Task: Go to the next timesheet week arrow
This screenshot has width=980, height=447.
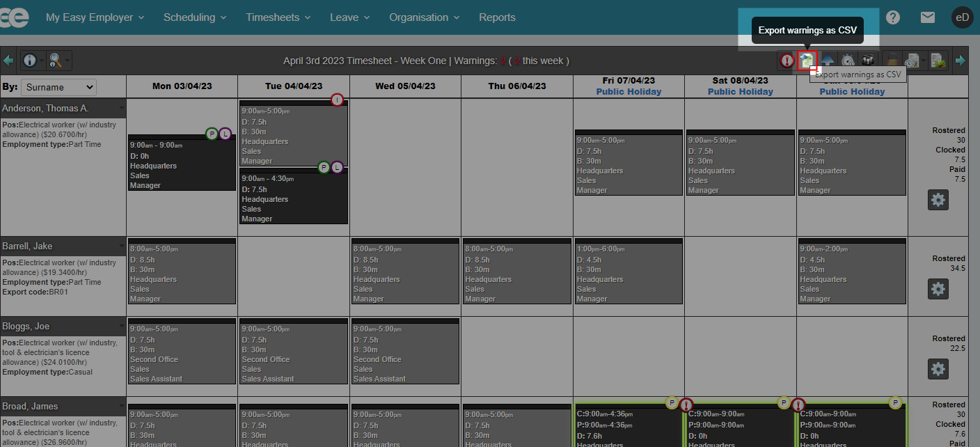Action: [x=961, y=61]
